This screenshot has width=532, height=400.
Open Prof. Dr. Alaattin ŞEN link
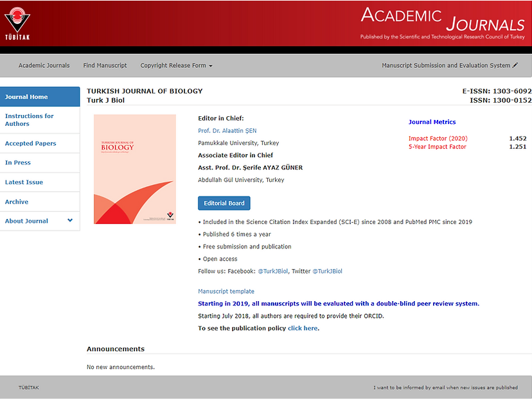227,130
